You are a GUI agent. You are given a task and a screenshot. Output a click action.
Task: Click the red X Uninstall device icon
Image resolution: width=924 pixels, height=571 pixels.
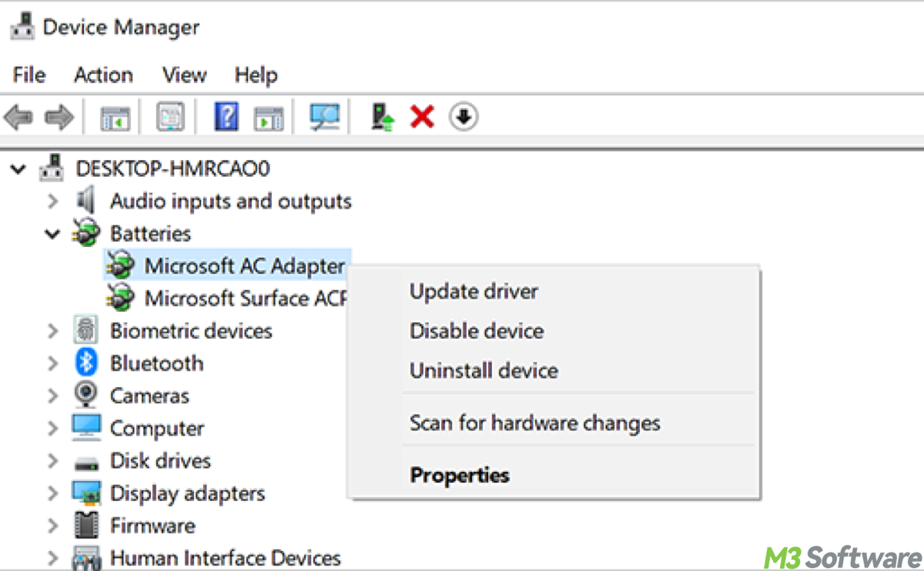[x=422, y=117]
